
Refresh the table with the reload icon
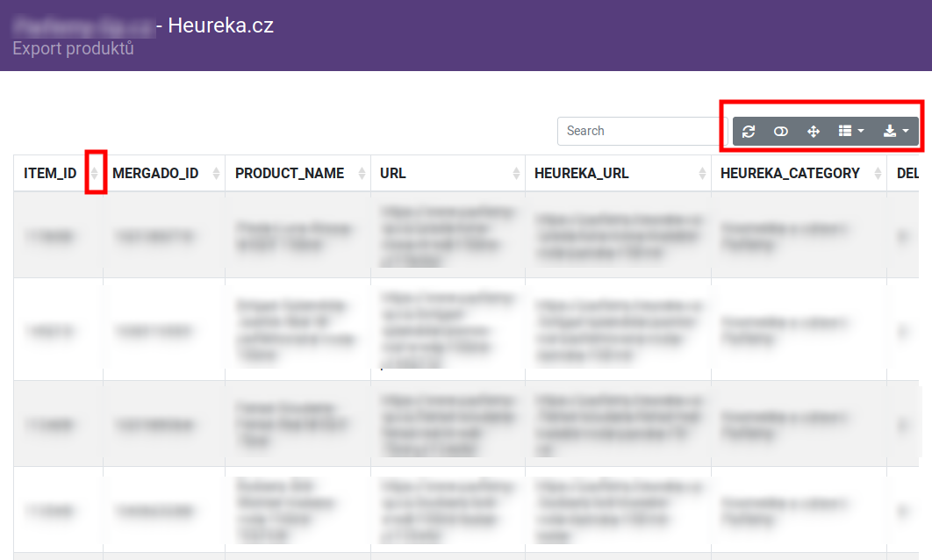(749, 131)
